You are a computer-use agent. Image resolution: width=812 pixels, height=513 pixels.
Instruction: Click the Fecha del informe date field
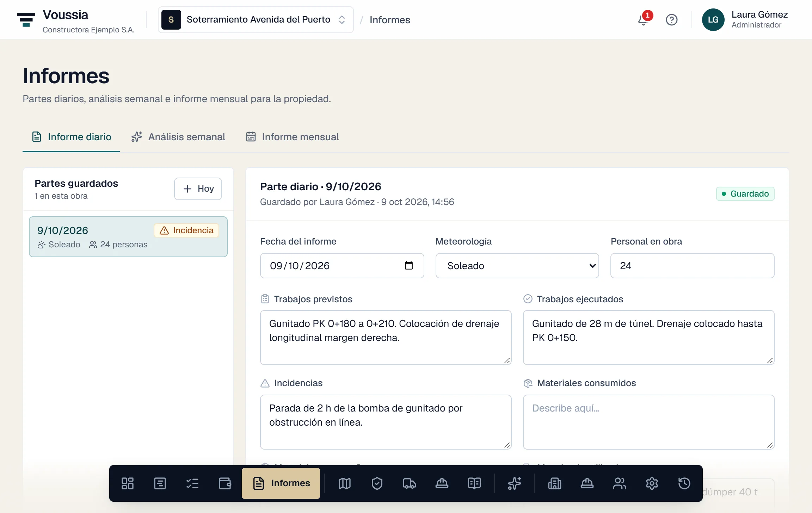point(342,266)
